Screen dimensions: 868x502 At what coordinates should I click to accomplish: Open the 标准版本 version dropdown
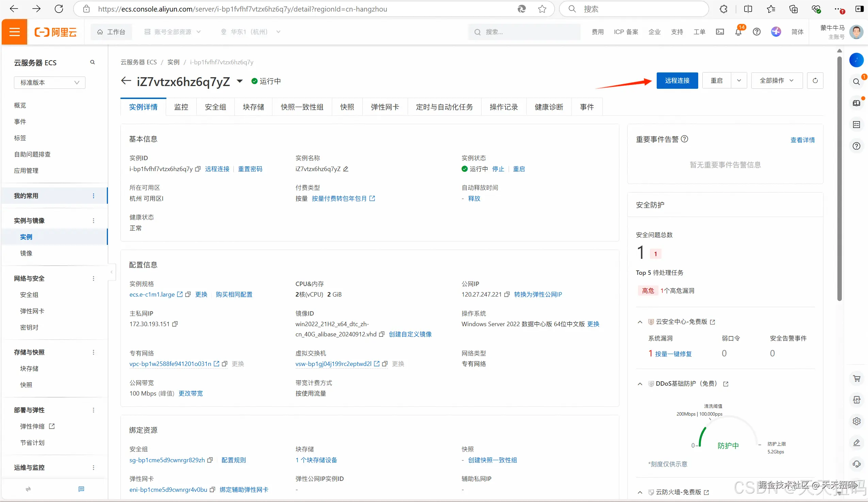coord(49,83)
